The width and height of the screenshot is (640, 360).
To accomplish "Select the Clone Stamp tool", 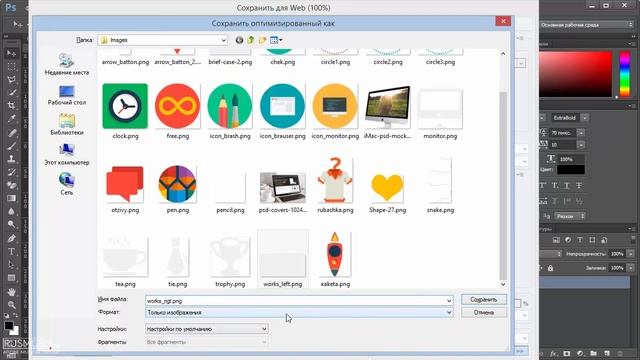I will click(x=11, y=159).
